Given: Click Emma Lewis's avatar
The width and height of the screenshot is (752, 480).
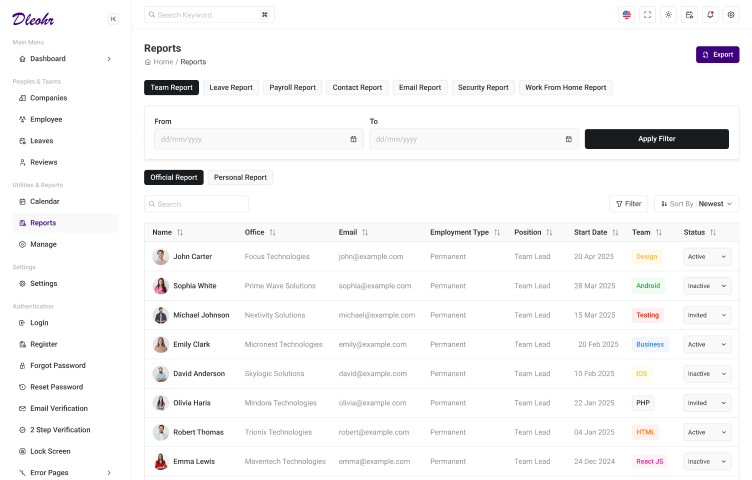Looking at the screenshot, I should 161,461.
